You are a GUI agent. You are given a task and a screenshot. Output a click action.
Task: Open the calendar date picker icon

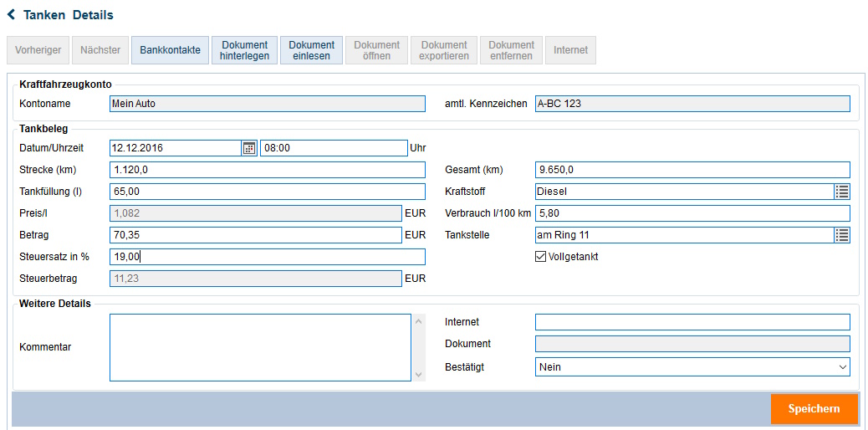point(250,148)
